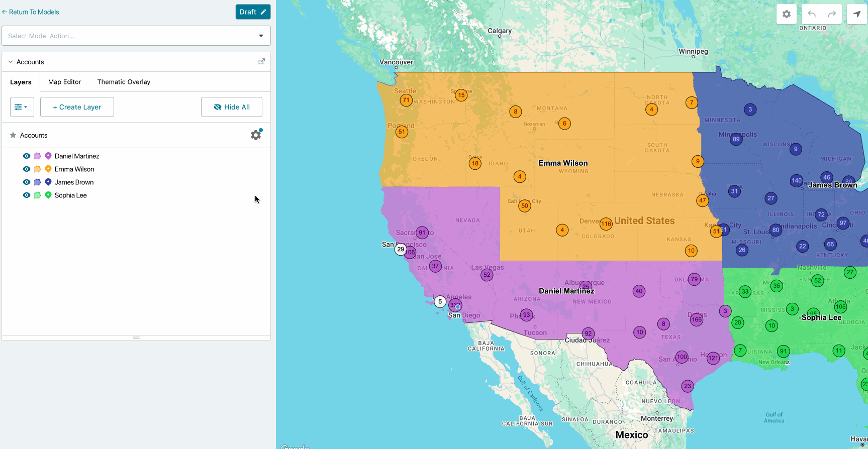This screenshot has width=868, height=449.
Task: Switch to the Layers tab
Action: click(21, 82)
